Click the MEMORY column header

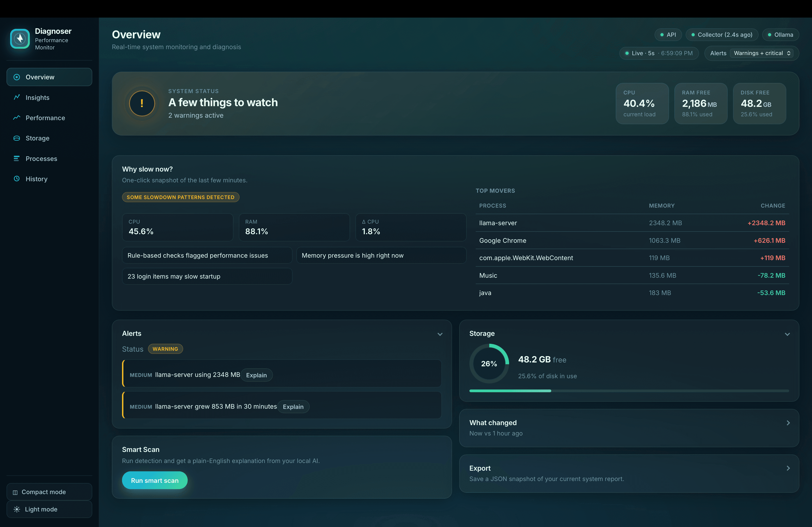click(662, 206)
